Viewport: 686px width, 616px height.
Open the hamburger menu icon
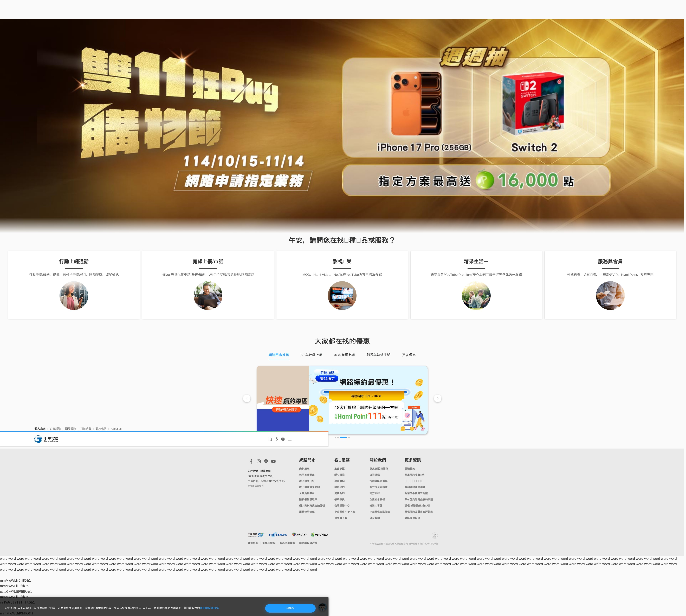click(x=290, y=439)
